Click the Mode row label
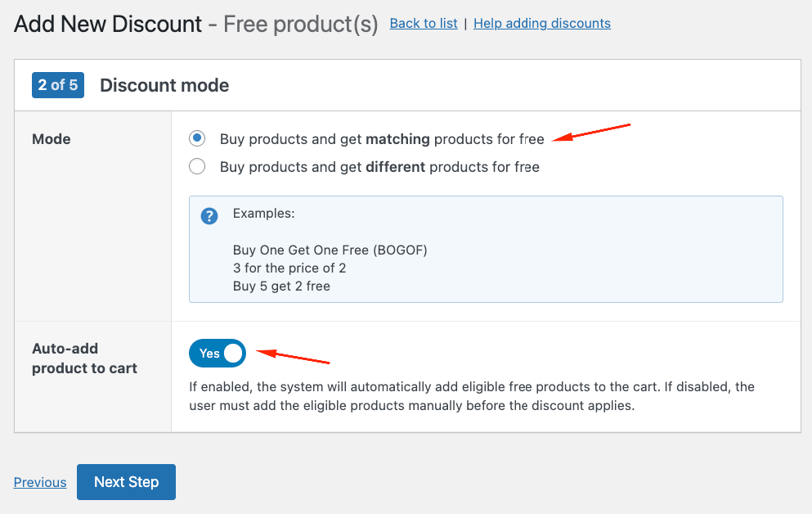This screenshot has height=514, width=812. [x=51, y=138]
